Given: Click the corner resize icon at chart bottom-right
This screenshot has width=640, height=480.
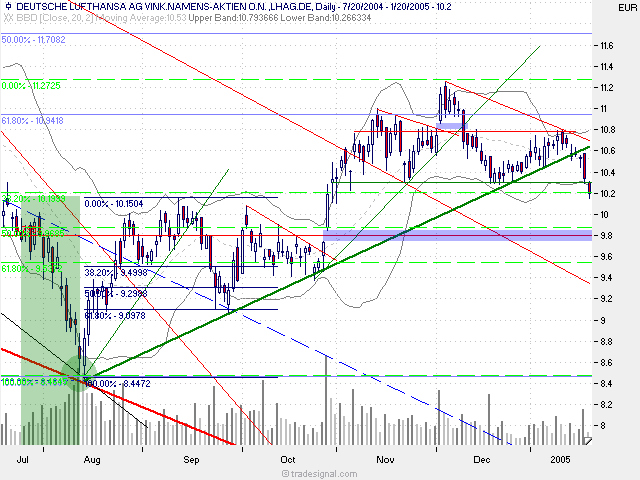Looking at the screenshot, I should [x=587, y=441].
